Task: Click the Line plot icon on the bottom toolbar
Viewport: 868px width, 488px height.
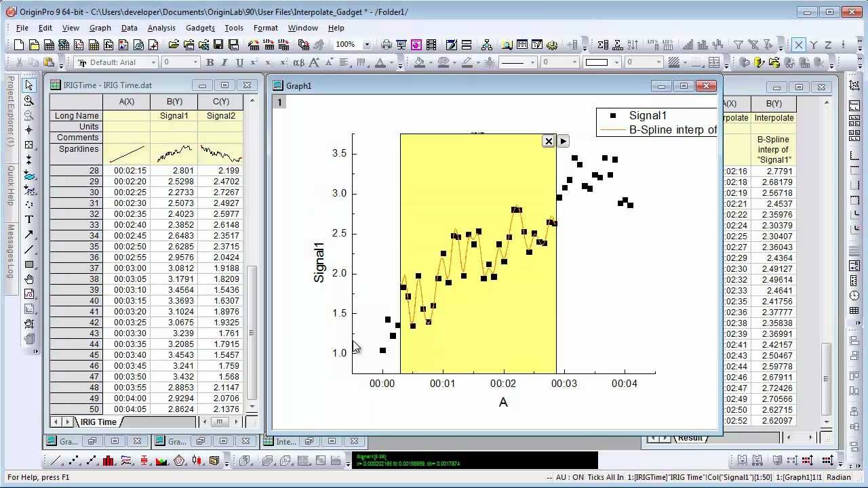Action: click(56, 461)
